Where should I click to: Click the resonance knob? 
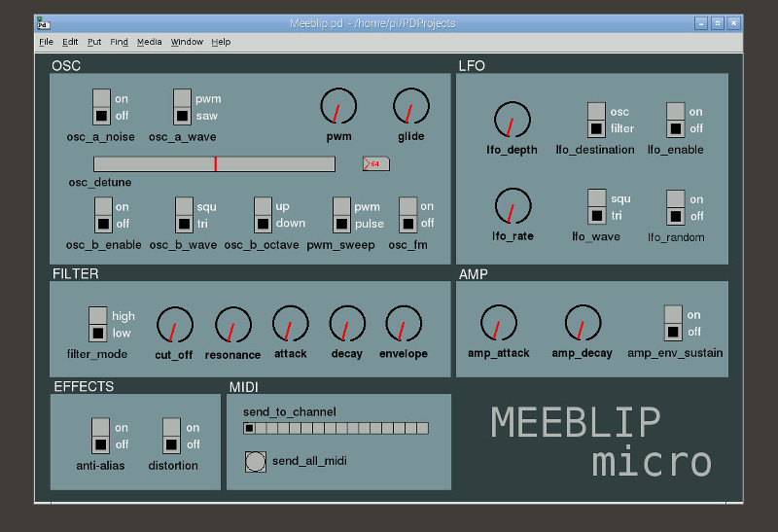tap(232, 324)
